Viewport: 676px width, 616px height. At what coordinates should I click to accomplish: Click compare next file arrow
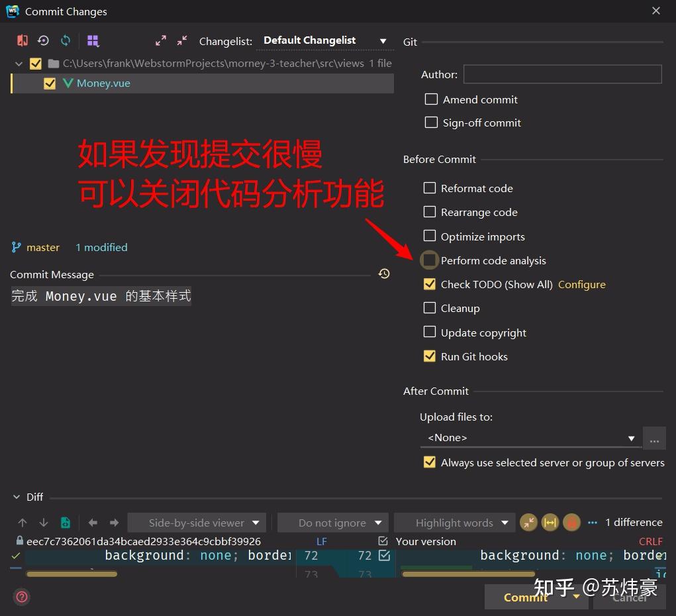[115, 523]
